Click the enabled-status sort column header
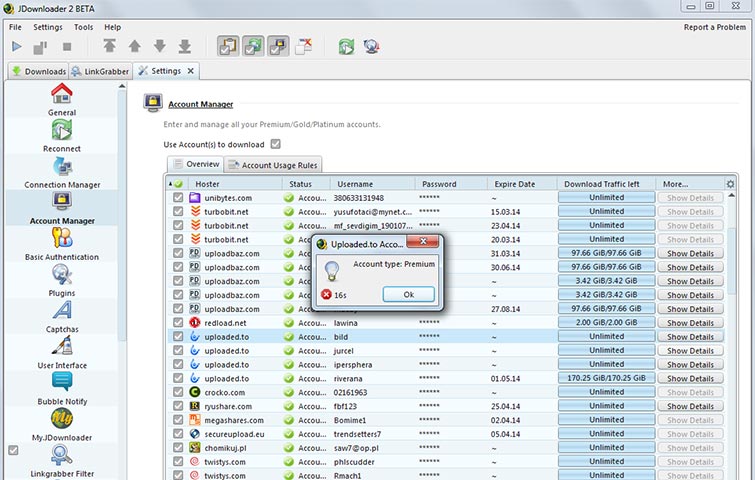 click(176, 184)
